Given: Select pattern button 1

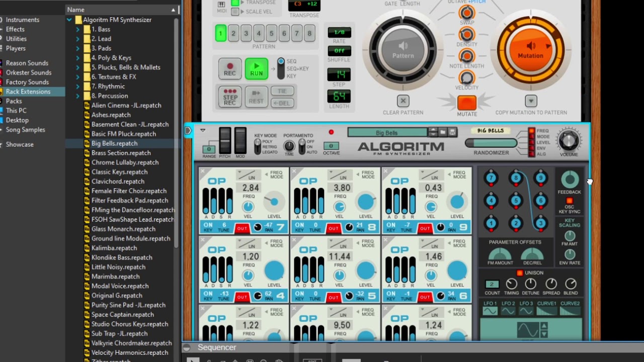Looking at the screenshot, I should tap(220, 34).
